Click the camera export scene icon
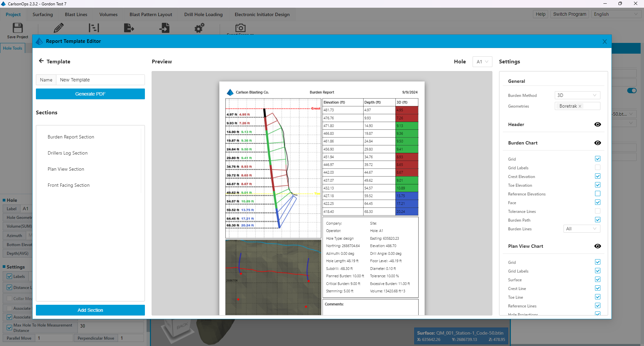Screen dimensions: 644x346 pos(240,28)
